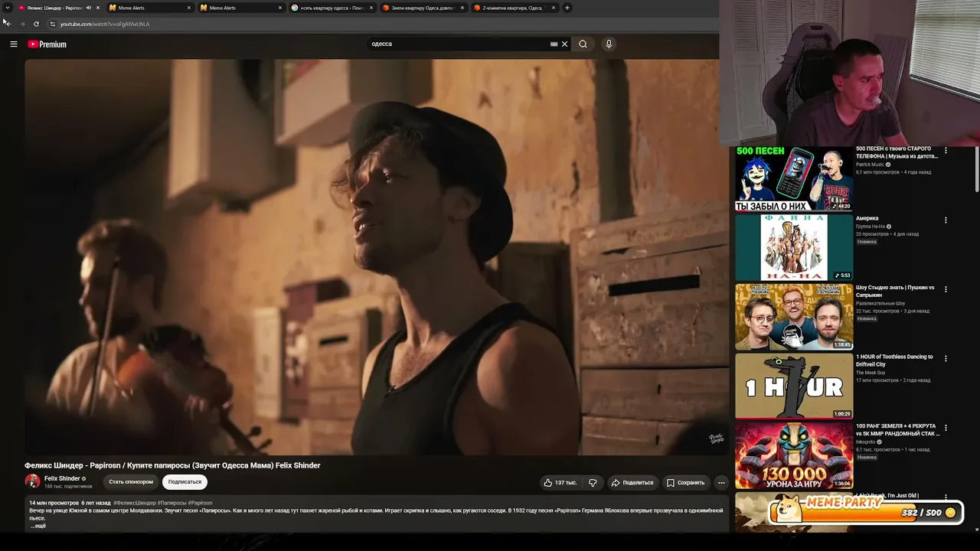
Task: Open the Felix Shinder channel name link
Action: pos(62,478)
